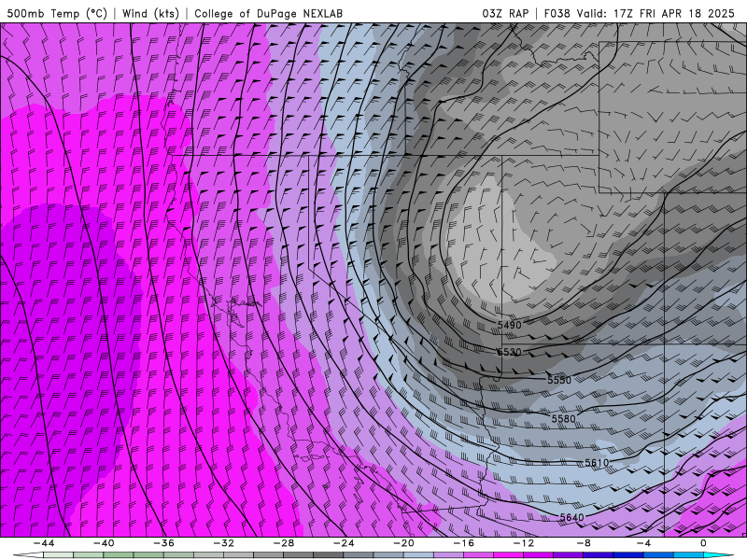Click the -44 colorbar scale value

[44, 543]
